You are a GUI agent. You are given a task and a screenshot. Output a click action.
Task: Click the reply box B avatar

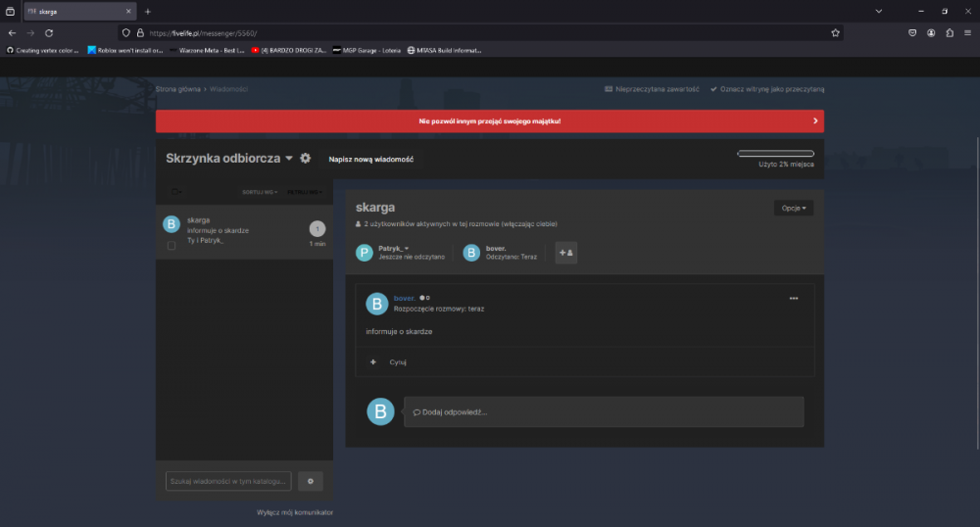click(x=380, y=411)
